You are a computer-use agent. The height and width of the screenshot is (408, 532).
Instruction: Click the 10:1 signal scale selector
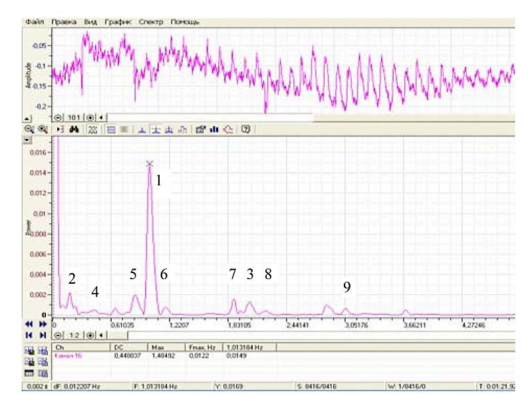point(74,116)
